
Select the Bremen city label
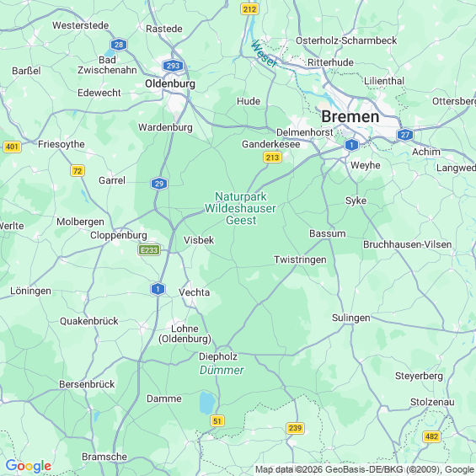point(350,116)
